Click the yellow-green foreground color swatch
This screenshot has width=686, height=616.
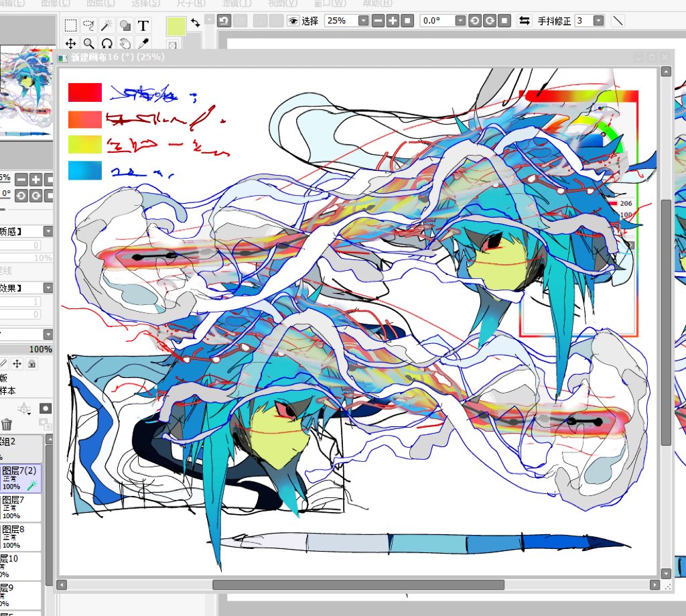tap(176, 26)
